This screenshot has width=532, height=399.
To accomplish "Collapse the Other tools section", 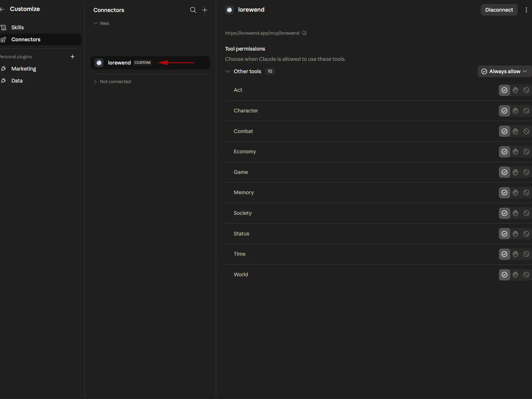I will pyautogui.click(x=228, y=71).
